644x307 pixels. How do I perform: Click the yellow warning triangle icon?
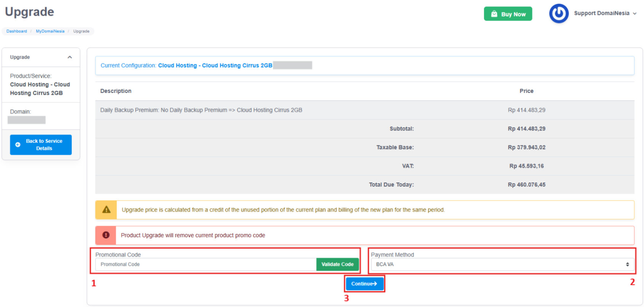coord(106,210)
